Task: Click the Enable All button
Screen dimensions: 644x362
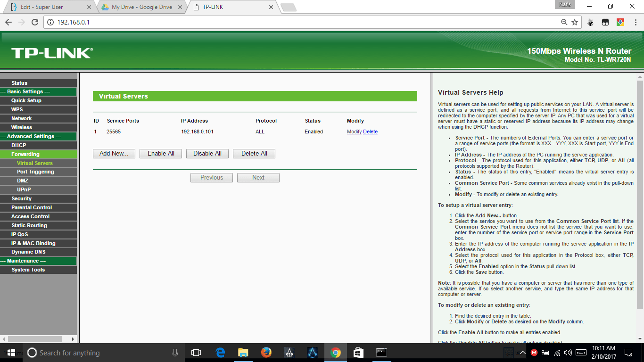Action: tap(161, 154)
